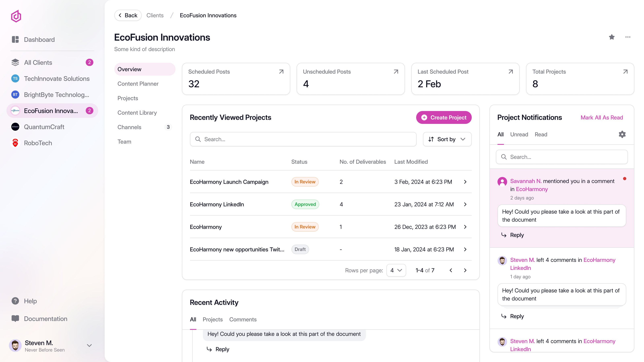Click the Scheduled Posts arrow icon
The width and height of the screenshot is (644, 362).
pos(281,72)
